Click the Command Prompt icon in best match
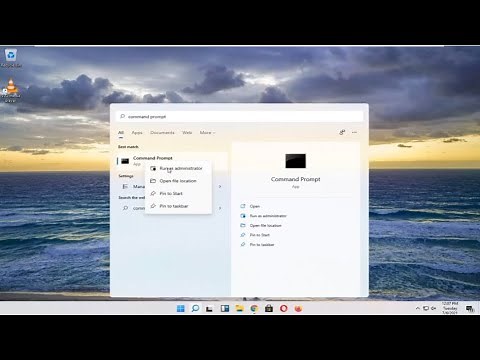The width and height of the screenshot is (480, 360). coord(125,161)
